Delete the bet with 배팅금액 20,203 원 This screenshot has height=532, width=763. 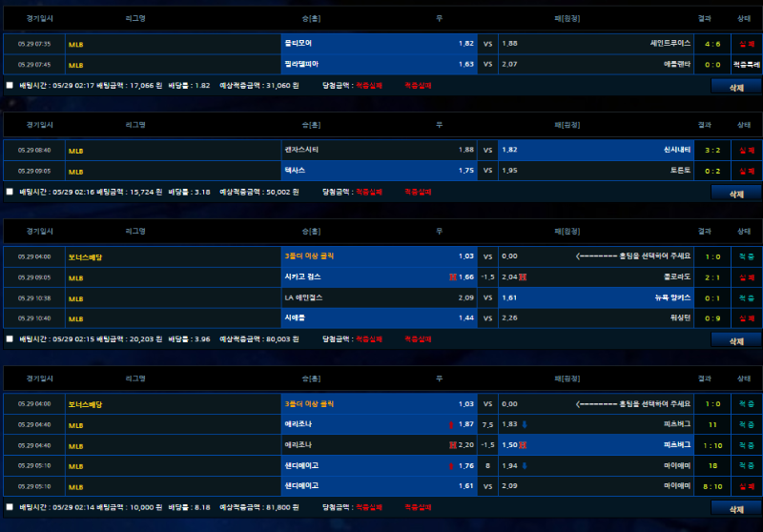736,341
